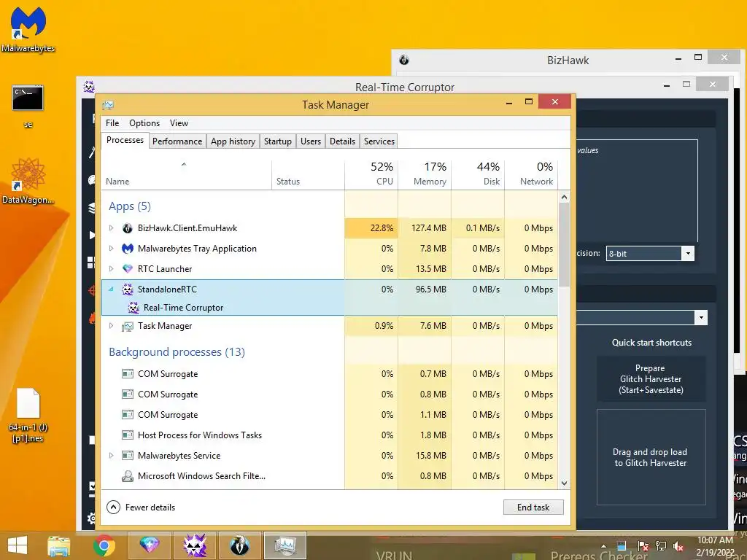Viewport: 747px width, 560px height.
Task: Switch to Real-Time Corruptor taskbar button
Action: 195,545
